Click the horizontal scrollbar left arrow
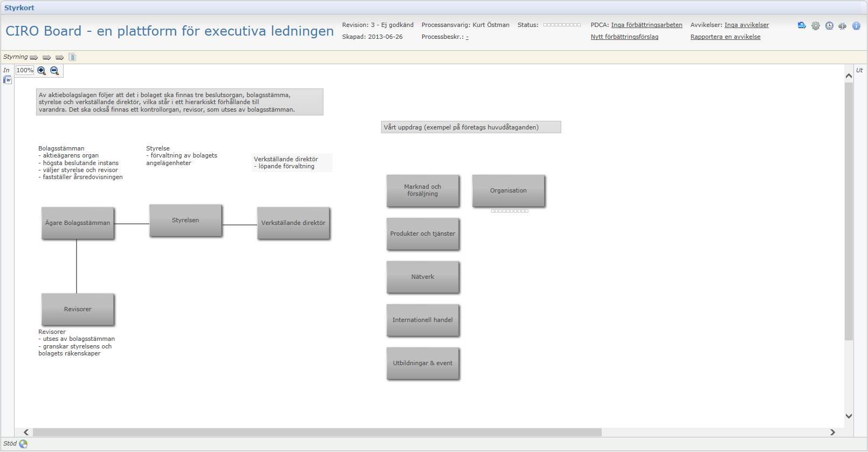 pyautogui.click(x=26, y=432)
